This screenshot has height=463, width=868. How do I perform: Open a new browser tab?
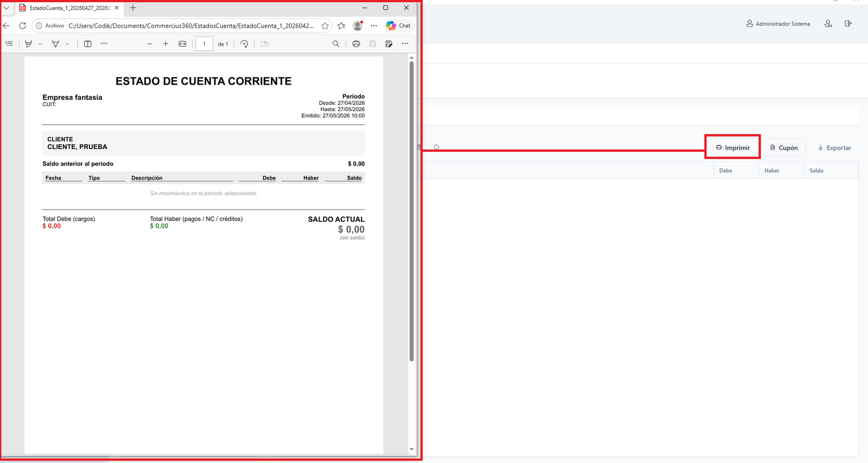(x=133, y=8)
